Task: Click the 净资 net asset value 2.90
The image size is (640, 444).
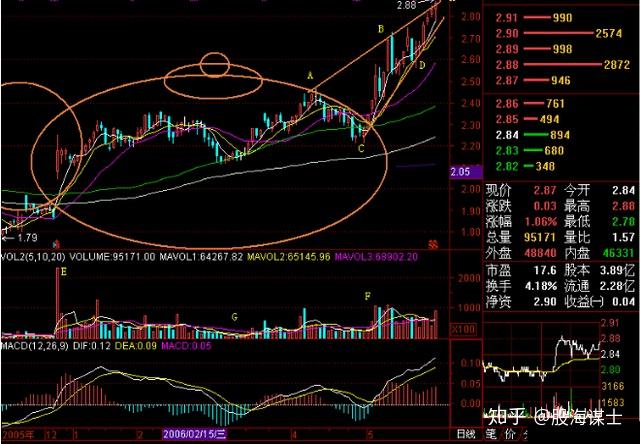Action: tap(545, 302)
